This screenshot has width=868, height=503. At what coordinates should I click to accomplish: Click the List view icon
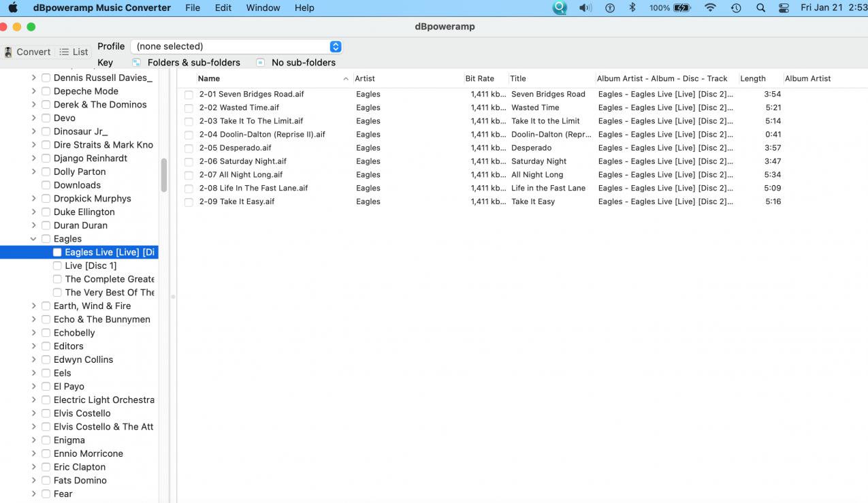click(74, 52)
